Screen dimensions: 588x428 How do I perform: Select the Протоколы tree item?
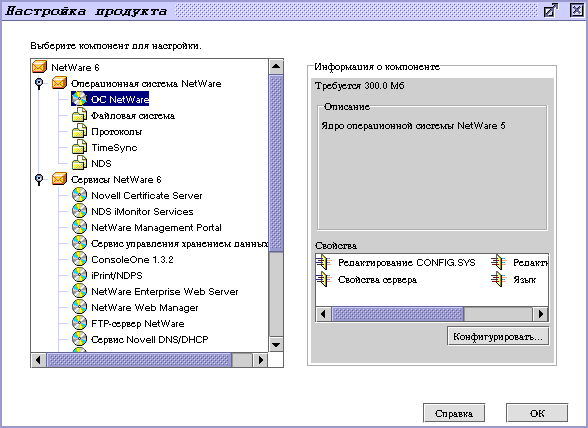117,132
